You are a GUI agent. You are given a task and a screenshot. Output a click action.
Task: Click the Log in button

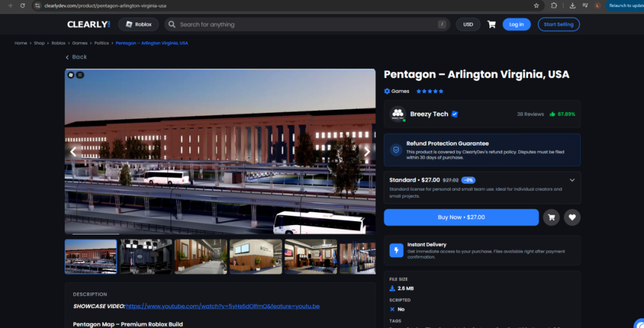point(516,24)
